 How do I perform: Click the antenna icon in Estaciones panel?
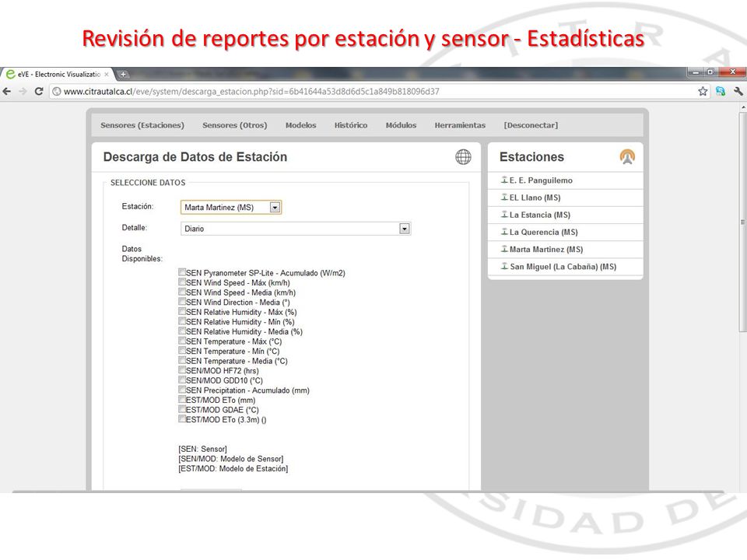pos(627,156)
